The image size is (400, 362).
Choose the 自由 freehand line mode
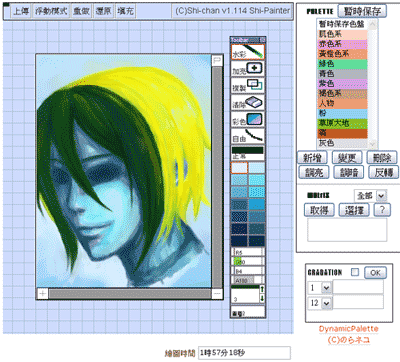click(x=248, y=136)
